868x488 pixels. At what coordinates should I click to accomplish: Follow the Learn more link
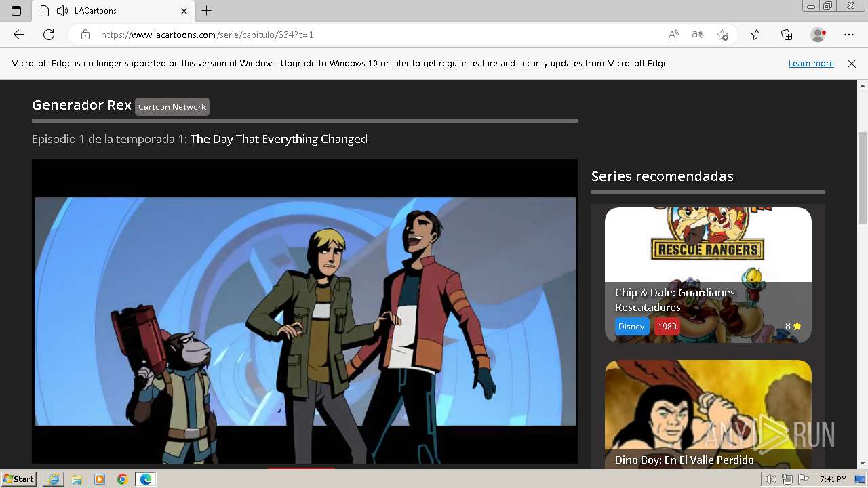coord(811,63)
